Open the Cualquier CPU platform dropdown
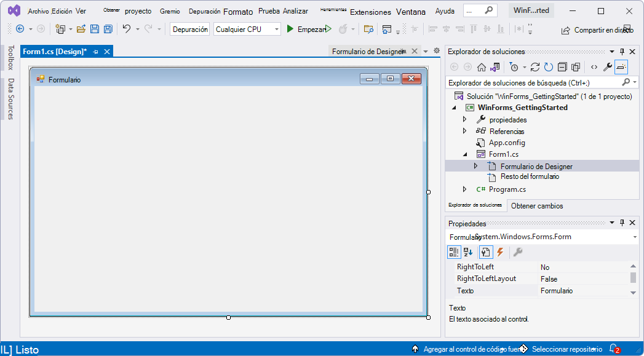 click(x=276, y=28)
